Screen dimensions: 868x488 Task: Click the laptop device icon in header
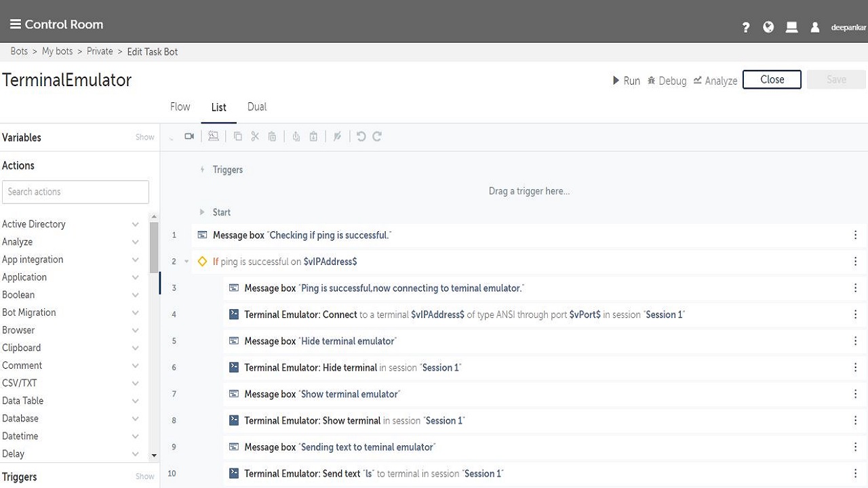coord(791,27)
